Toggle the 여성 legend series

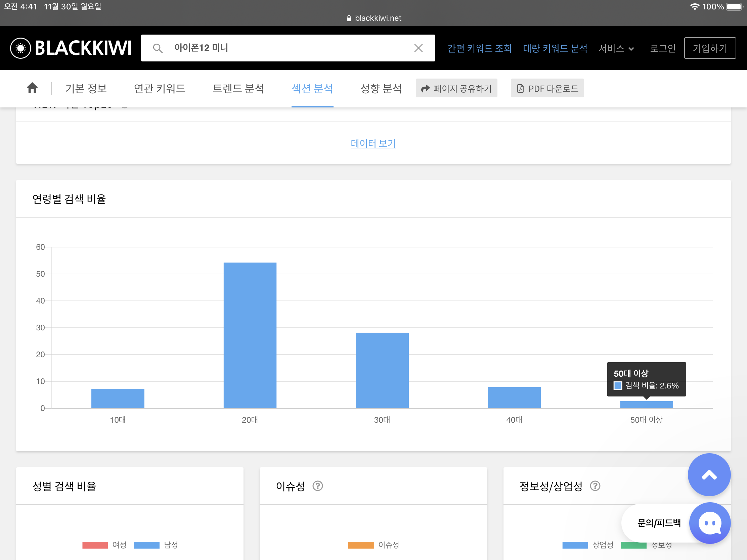(105, 545)
